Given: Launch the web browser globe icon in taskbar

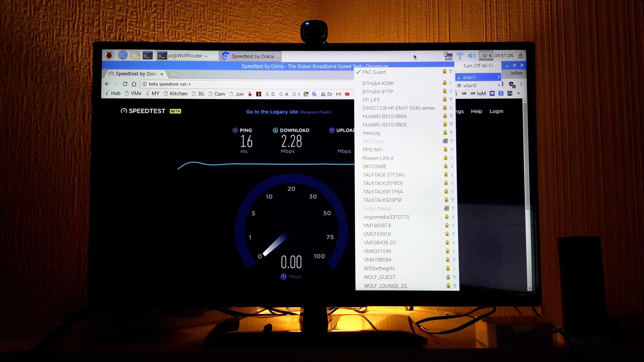Looking at the screenshot, I should coord(123,55).
